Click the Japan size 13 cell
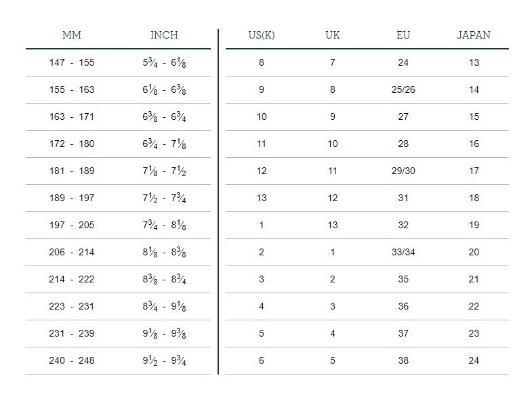This screenshot has height=405, width=532. (474, 62)
